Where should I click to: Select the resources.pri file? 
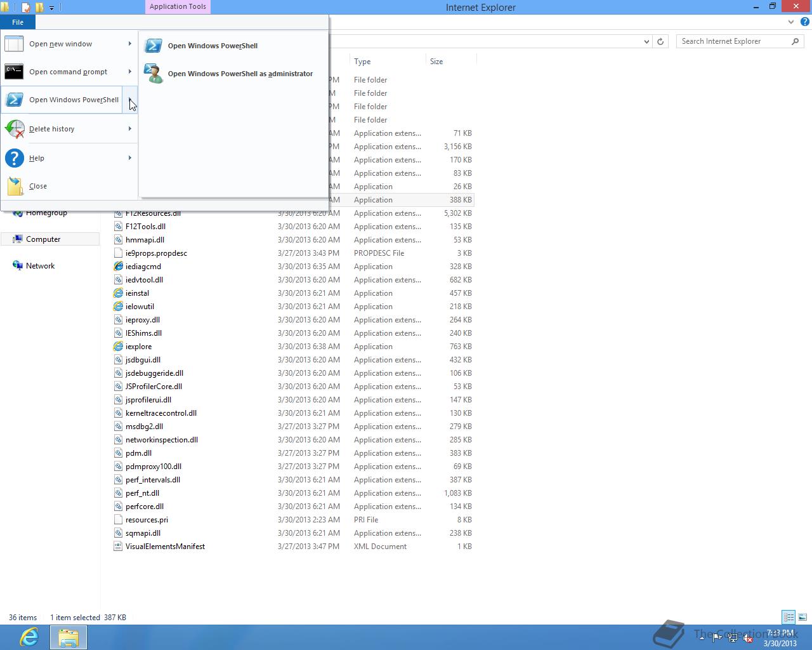(147, 520)
